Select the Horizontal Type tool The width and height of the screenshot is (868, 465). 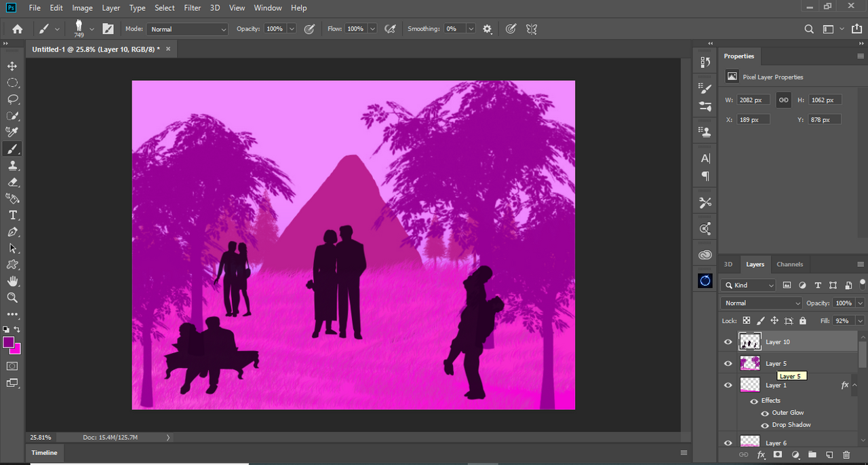coord(12,215)
